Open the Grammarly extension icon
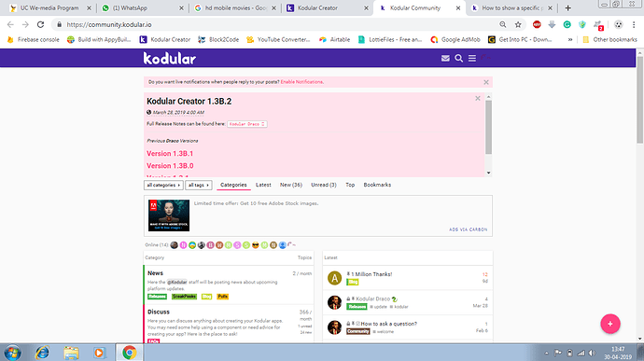This screenshot has width=644, height=361. click(x=567, y=24)
